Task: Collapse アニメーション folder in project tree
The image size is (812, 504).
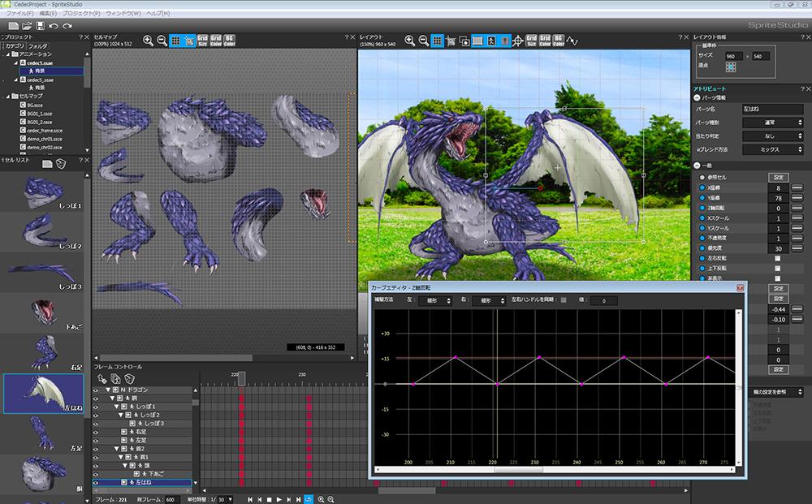Action: point(8,54)
